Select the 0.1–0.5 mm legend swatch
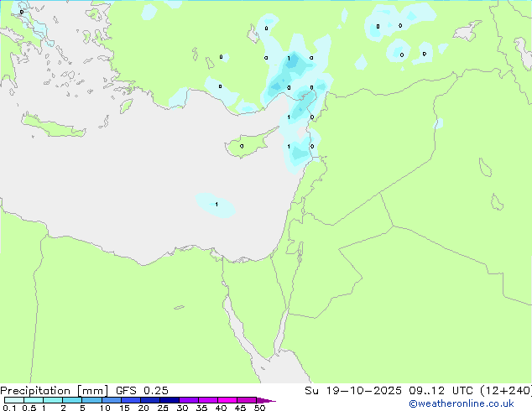This screenshot has width=532, height=411. (x=14, y=400)
